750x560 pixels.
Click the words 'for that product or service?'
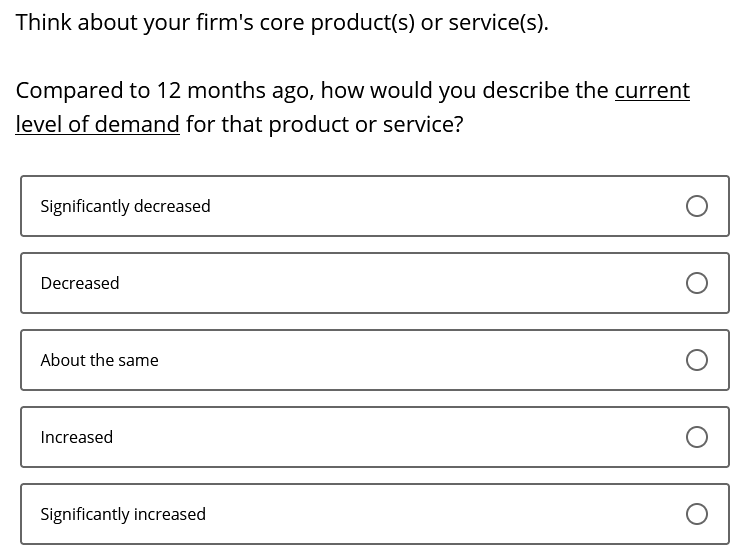tap(325, 125)
